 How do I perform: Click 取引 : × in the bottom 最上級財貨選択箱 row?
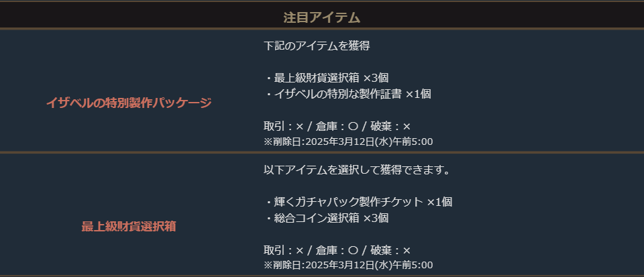tap(284, 250)
